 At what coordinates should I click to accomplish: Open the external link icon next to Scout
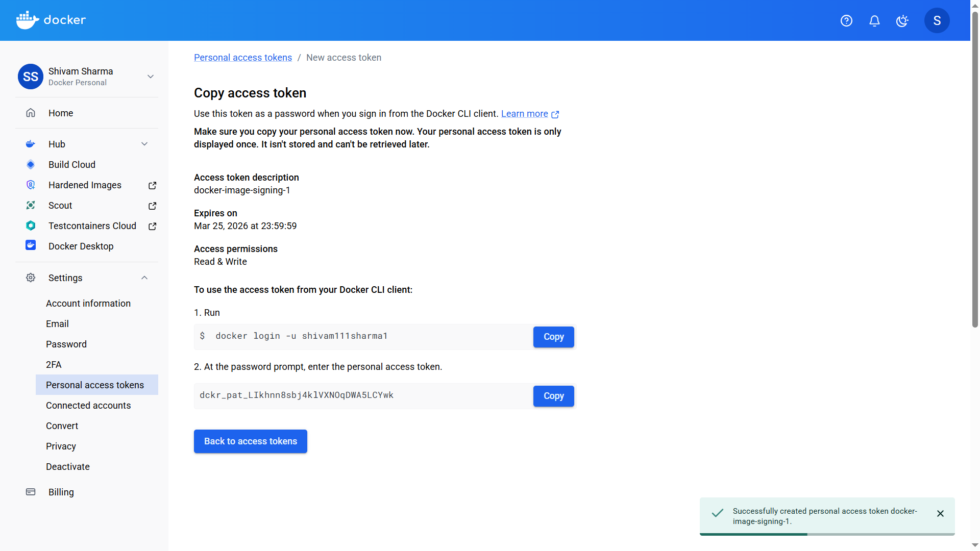point(152,206)
